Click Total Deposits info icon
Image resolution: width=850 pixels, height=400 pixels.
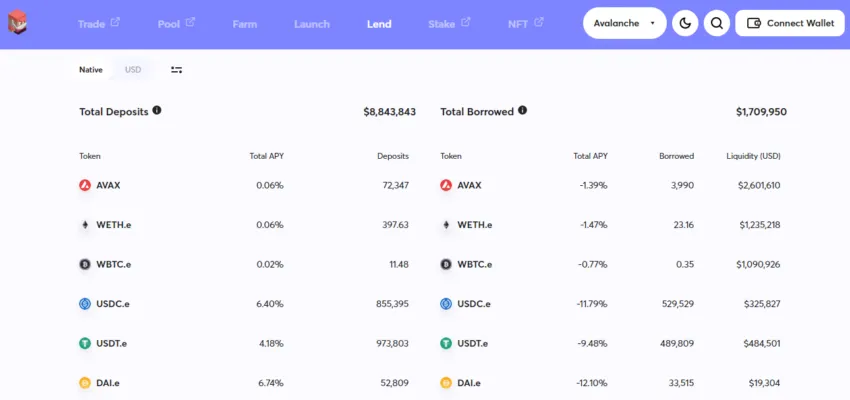coord(157,111)
